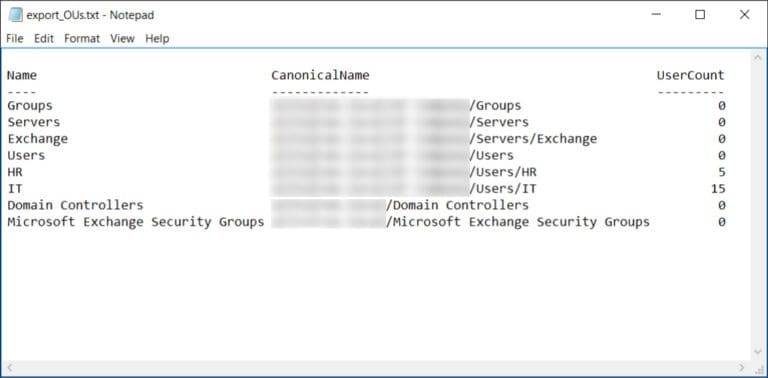Open the Edit menu

click(x=44, y=39)
